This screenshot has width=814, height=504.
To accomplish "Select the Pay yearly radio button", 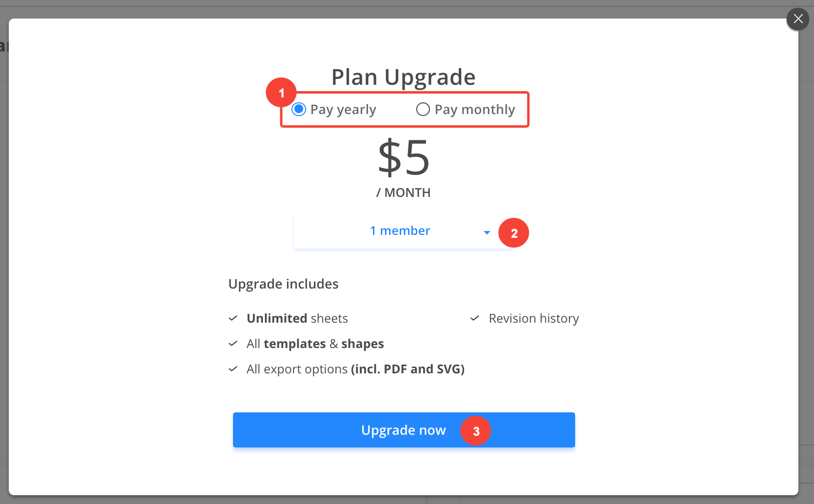I will [x=299, y=109].
